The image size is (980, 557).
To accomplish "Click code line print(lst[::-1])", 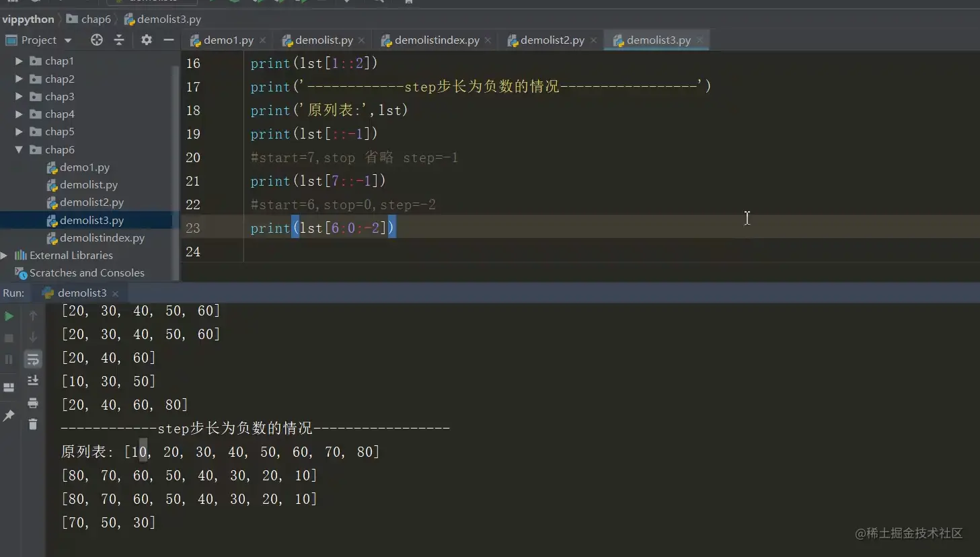I will click(x=314, y=134).
